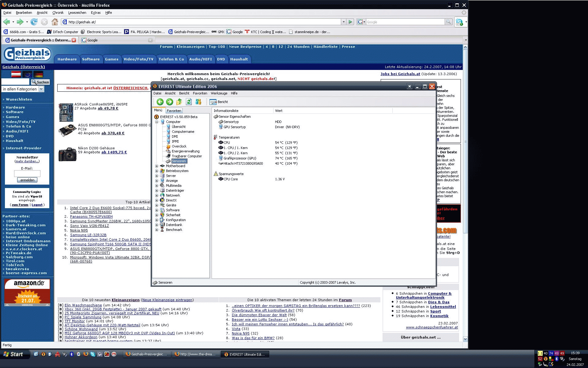Open Hardware category tab on Geizhals
Screen dimensions: 588x368
coord(67,59)
